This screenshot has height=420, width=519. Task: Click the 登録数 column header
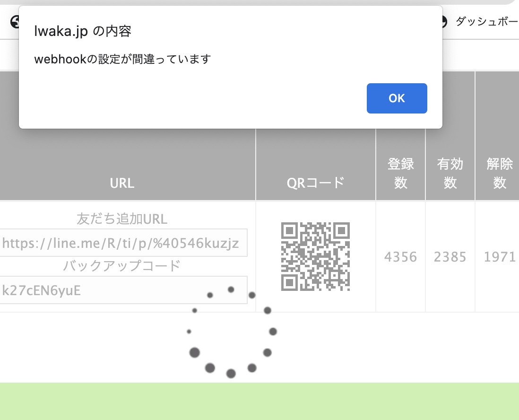coord(400,173)
